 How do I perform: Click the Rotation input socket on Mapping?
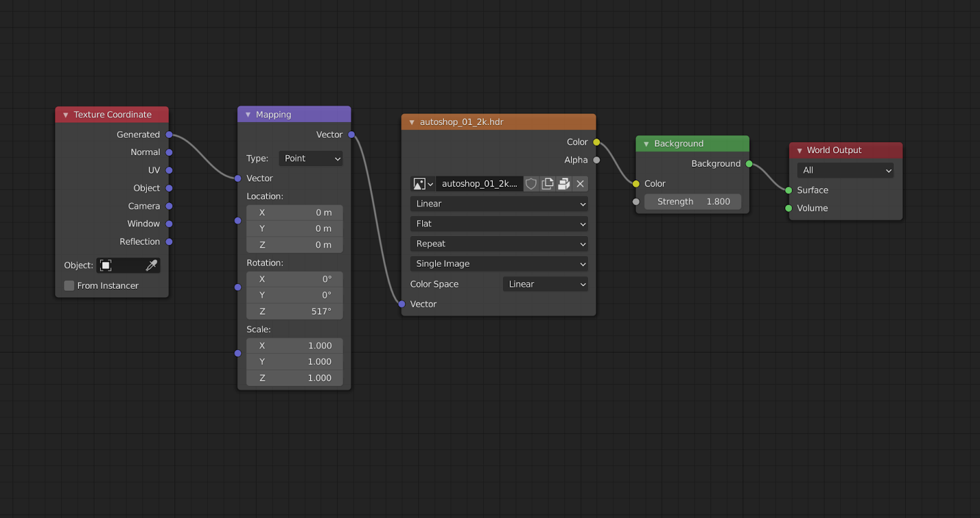(x=238, y=287)
